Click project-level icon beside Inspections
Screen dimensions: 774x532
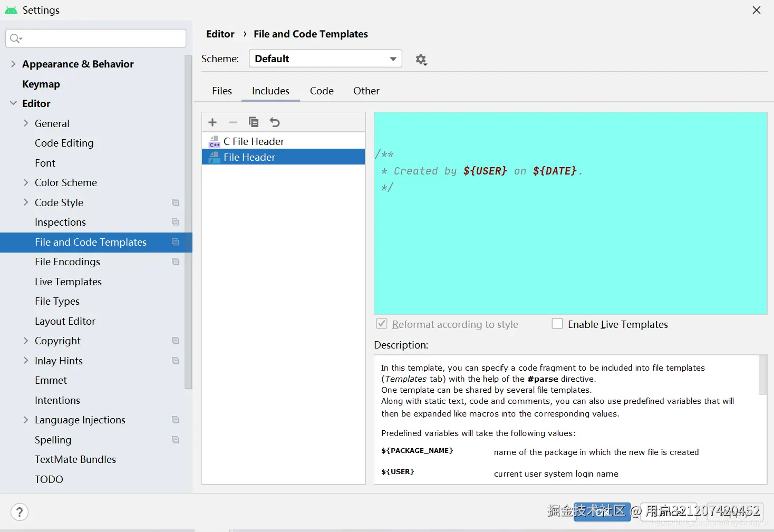(x=176, y=222)
